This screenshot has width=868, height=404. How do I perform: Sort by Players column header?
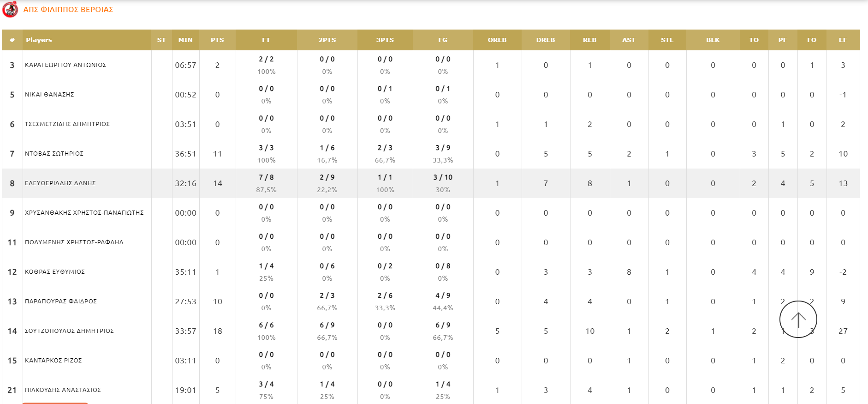click(39, 40)
